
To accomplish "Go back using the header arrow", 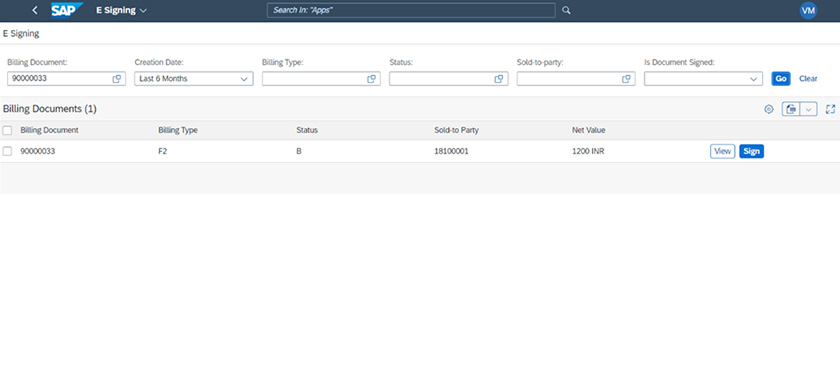I will coord(35,10).
